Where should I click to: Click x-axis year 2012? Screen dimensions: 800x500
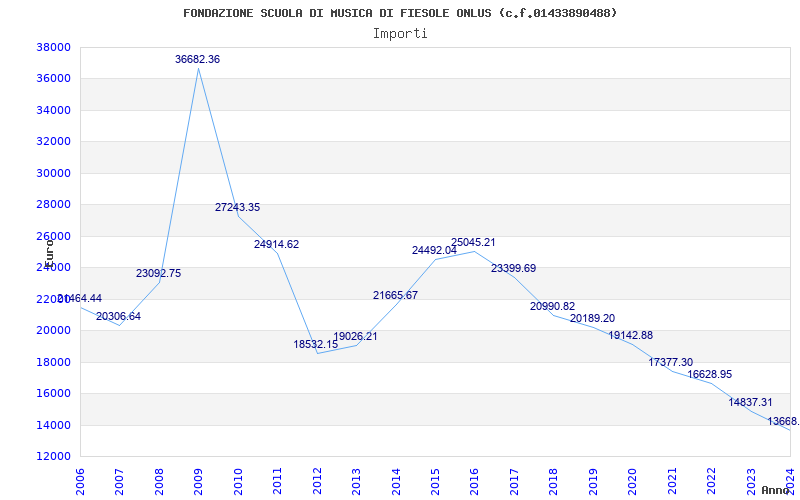[317, 481]
